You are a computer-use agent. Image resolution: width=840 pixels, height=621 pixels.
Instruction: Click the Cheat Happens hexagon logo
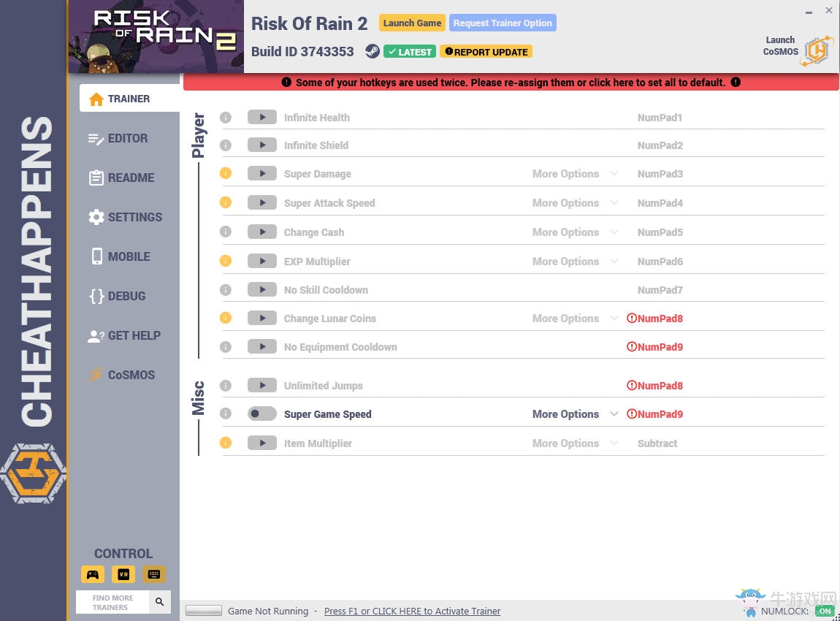(33, 473)
